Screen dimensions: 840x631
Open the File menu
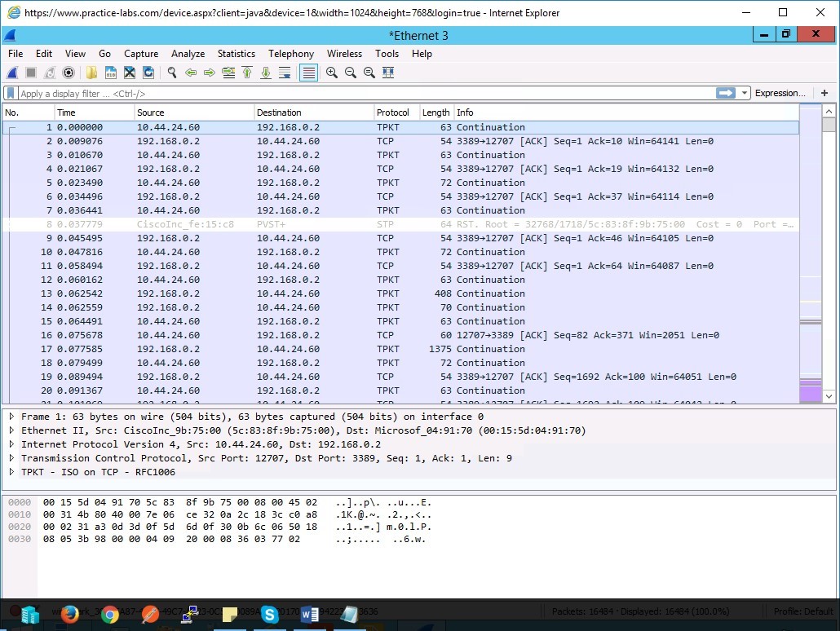point(15,54)
